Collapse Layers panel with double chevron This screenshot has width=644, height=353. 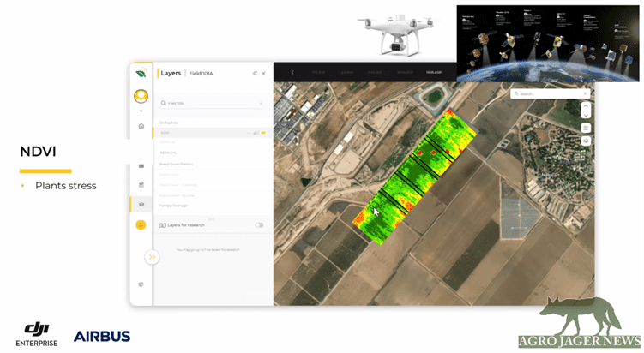coord(254,74)
